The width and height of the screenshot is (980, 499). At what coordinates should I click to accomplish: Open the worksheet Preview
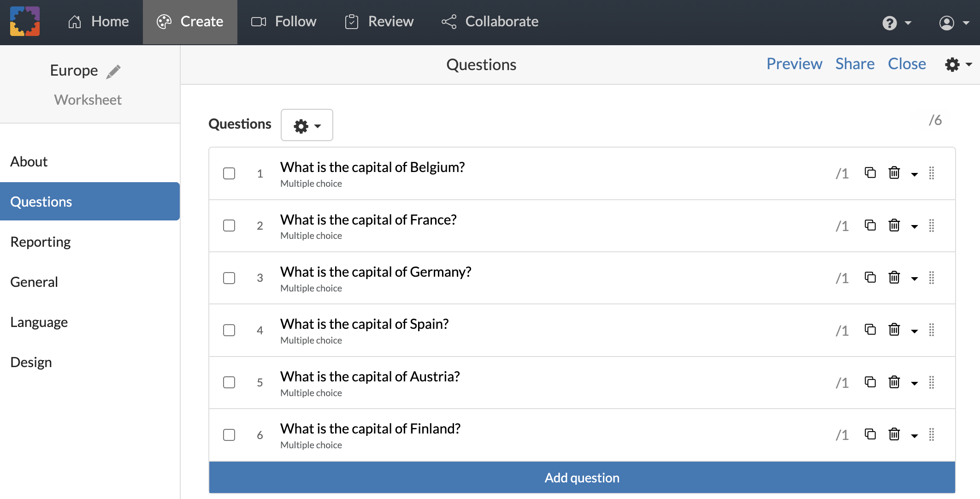[794, 64]
